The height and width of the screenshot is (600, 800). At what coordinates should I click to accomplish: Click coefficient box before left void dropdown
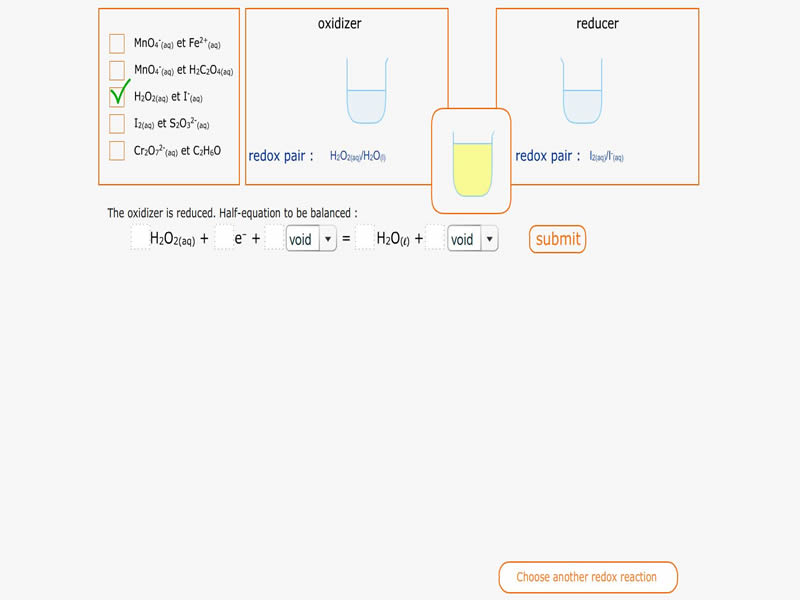click(x=274, y=238)
